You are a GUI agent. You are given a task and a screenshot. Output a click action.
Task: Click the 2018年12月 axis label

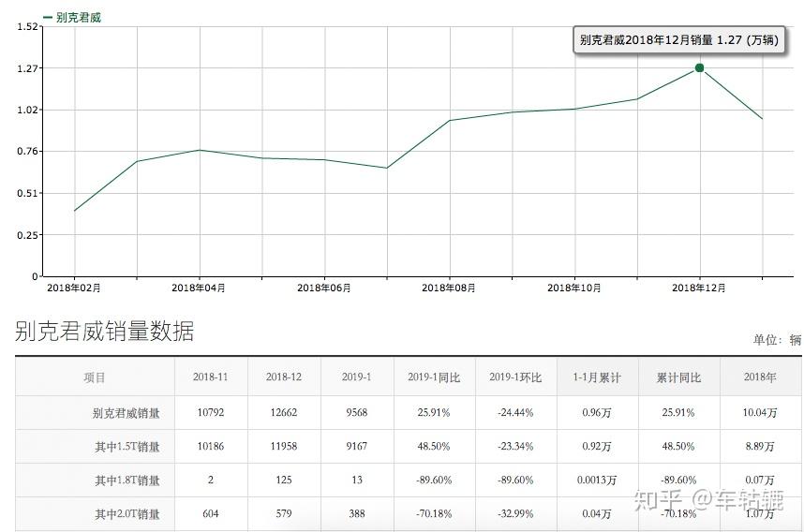pos(699,288)
